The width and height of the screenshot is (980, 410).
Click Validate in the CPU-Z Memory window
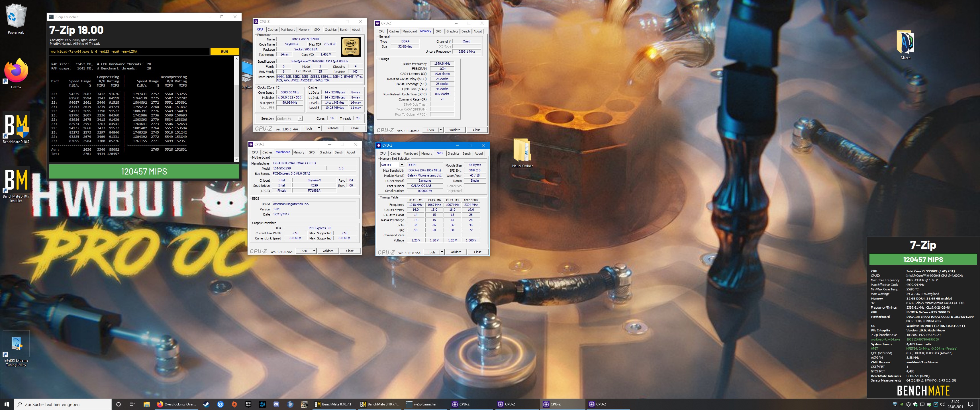pos(455,130)
